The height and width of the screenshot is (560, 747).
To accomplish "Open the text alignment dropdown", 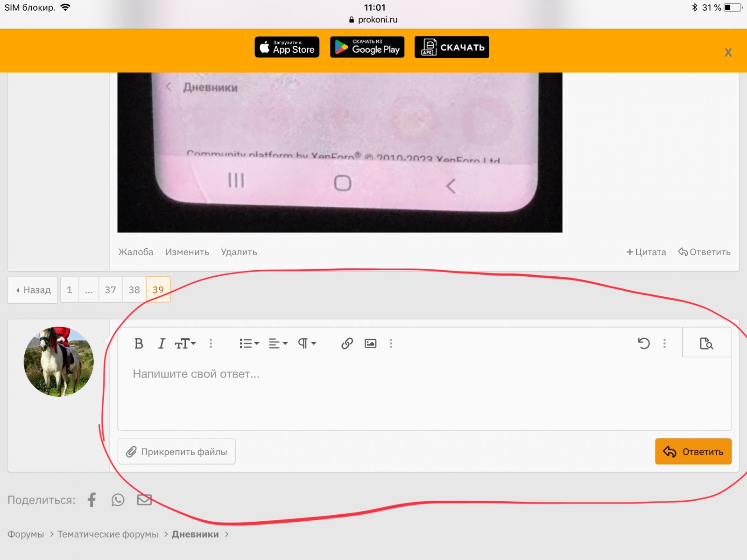I will point(278,344).
